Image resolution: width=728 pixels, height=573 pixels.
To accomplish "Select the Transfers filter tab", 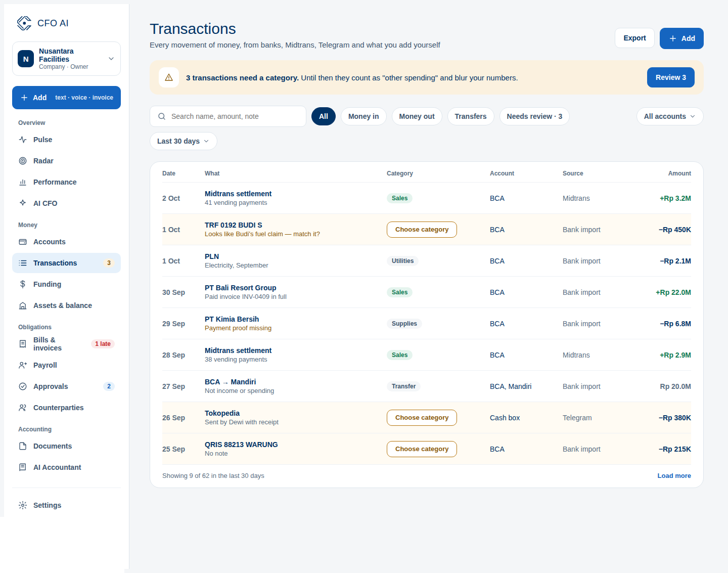I will (x=471, y=116).
